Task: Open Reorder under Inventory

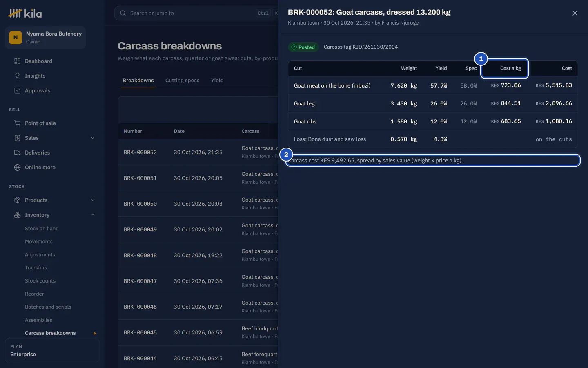Action: tap(34, 294)
